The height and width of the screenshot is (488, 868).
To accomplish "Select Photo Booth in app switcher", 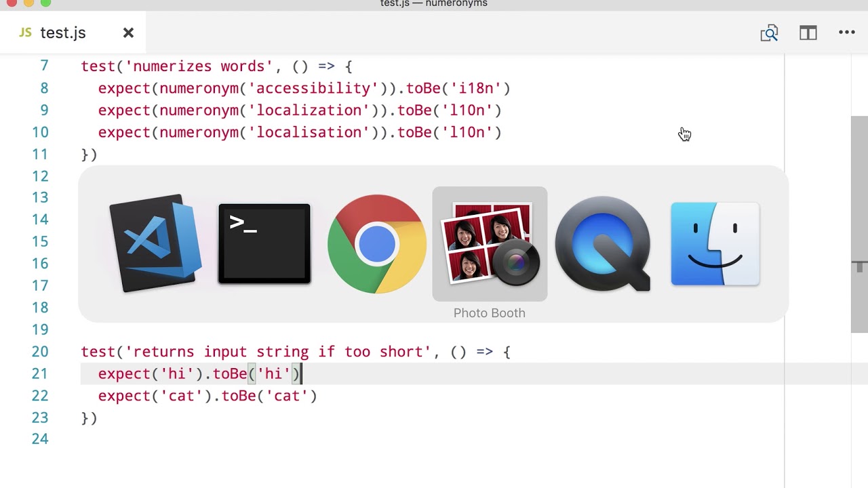I will tap(490, 244).
